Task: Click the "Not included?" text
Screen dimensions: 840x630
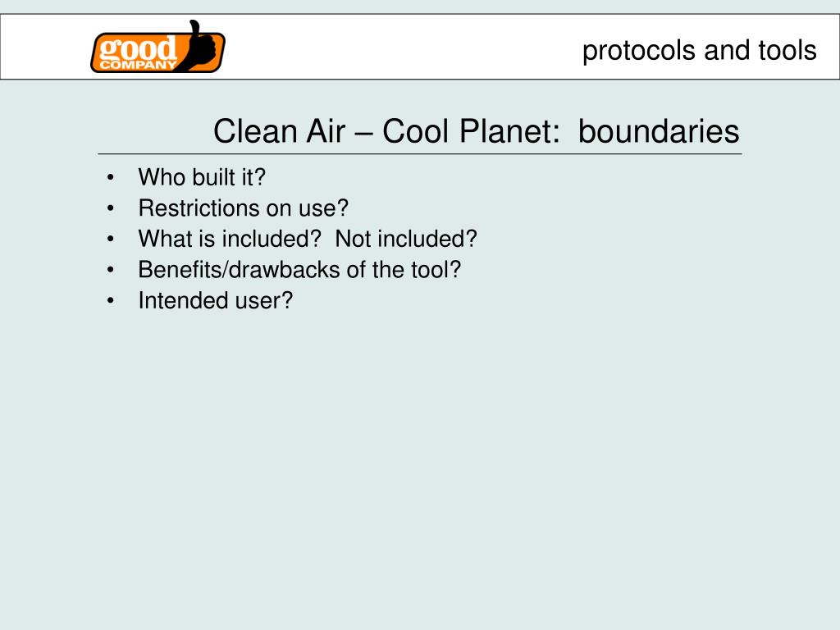Action: pos(406,239)
